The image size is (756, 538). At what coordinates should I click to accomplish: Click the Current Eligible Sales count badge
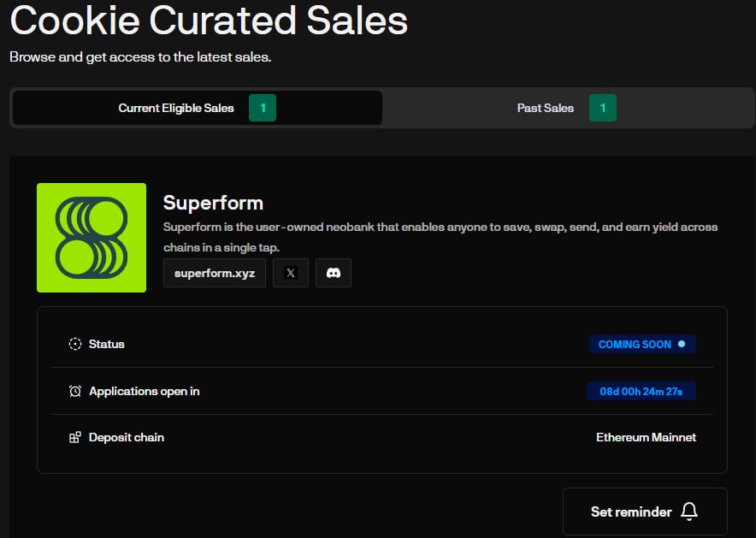pos(263,109)
